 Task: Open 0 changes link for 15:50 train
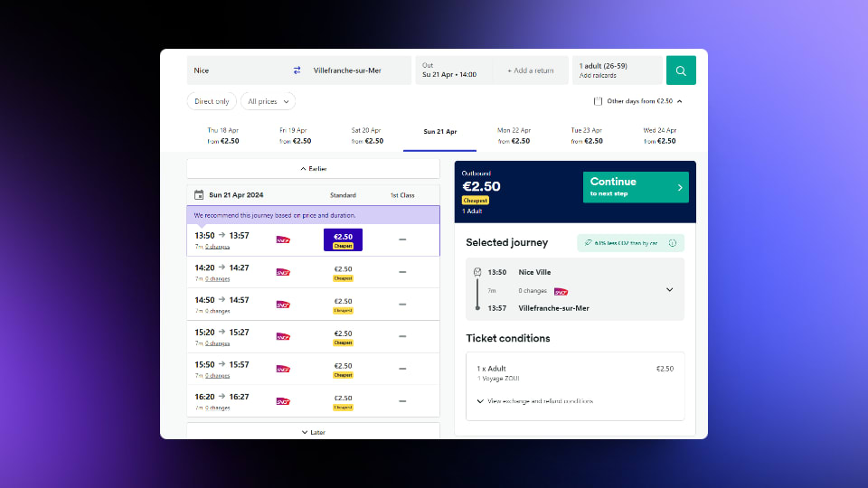(217, 376)
